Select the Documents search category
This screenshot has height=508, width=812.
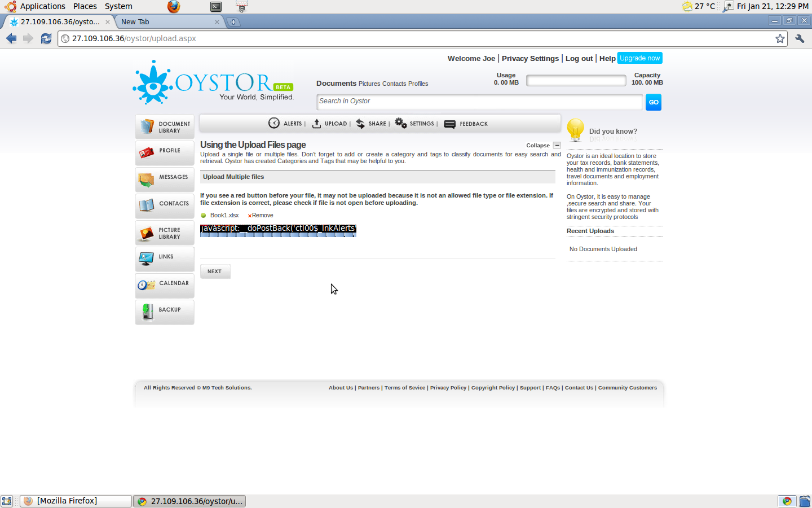[337, 83]
